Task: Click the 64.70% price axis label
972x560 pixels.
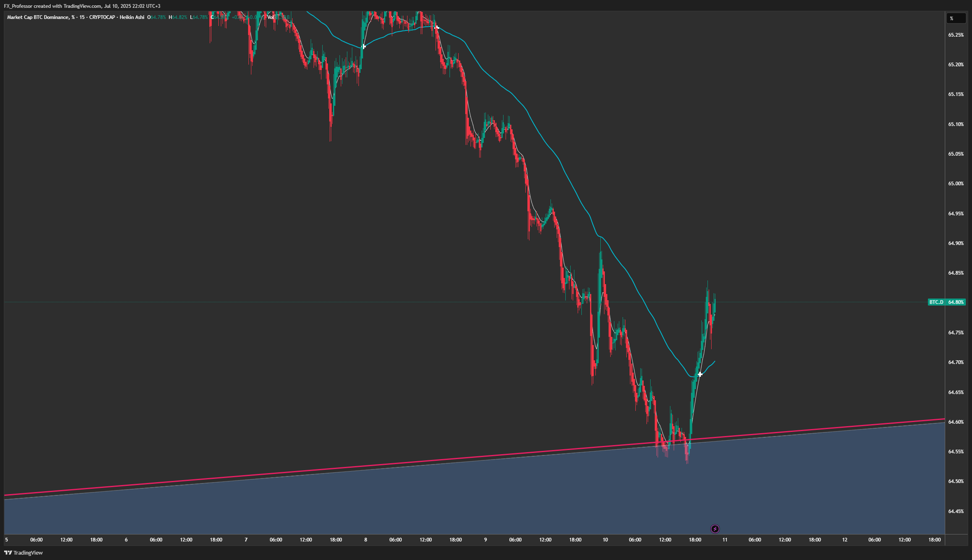Action: pos(956,362)
